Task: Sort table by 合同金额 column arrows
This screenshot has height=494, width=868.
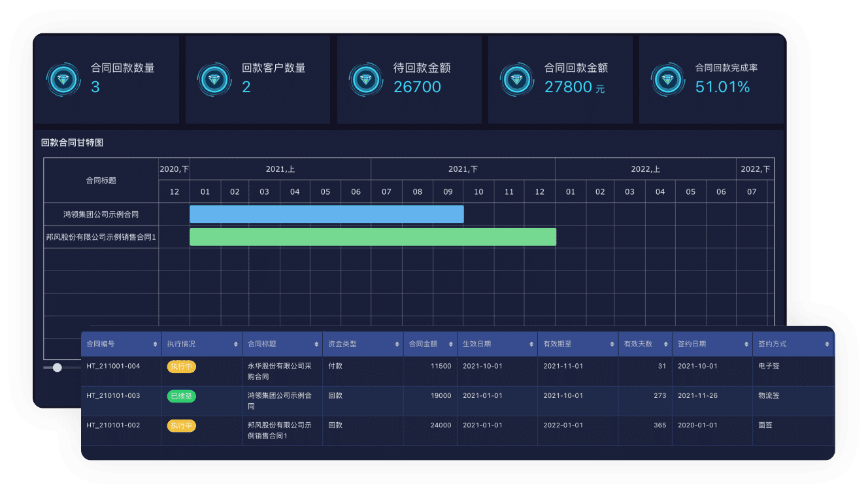Action: point(451,344)
